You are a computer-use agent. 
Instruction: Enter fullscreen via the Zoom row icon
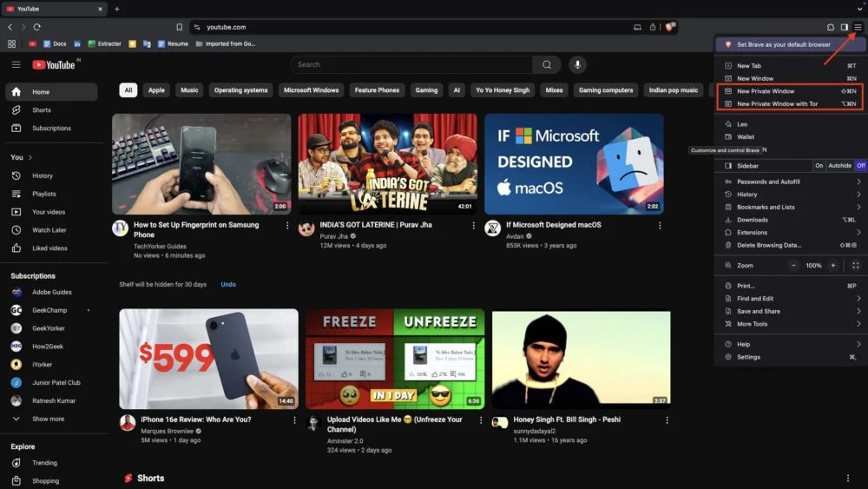point(855,265)
